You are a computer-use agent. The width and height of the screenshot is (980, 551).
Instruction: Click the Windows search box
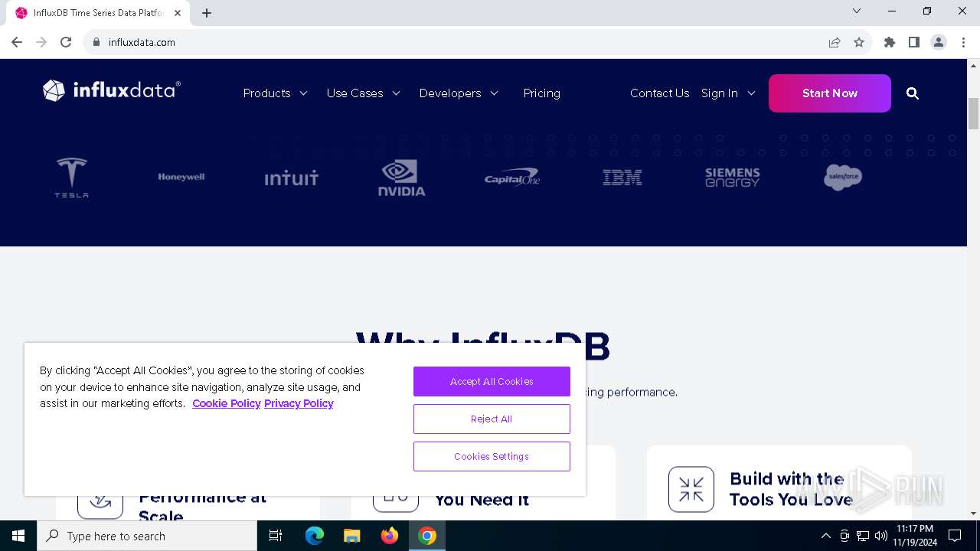pyautogui.click(x=147, y=536)
